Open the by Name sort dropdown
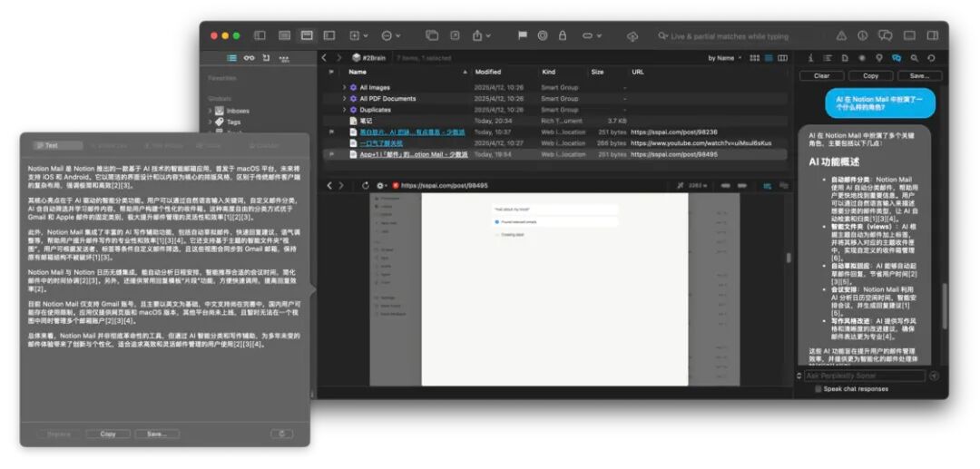 tap(725, 58)
